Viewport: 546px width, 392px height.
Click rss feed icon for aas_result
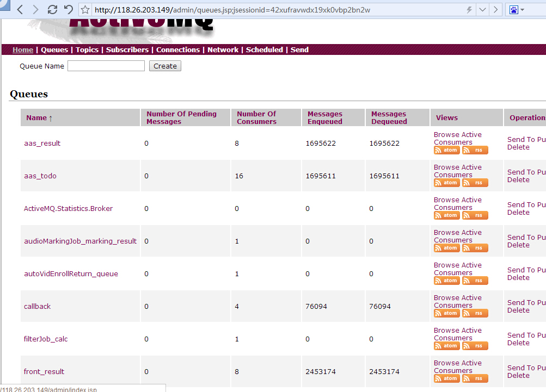[x=475, y=150]
